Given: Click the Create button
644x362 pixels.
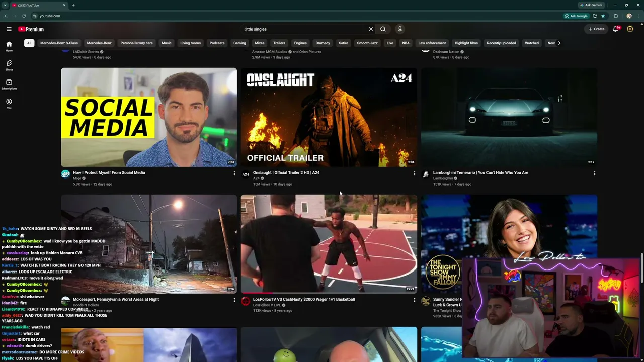Looking at the screenshot, I should [596, 29].
